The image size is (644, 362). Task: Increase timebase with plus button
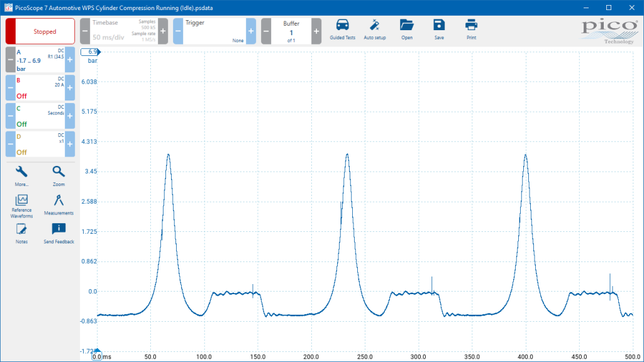163,31
